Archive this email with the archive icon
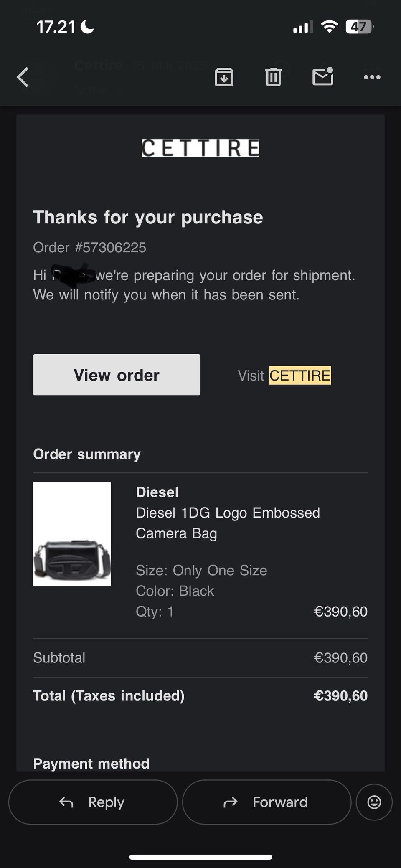The width and height of the screenshot is (401, 868). (224, 77)
